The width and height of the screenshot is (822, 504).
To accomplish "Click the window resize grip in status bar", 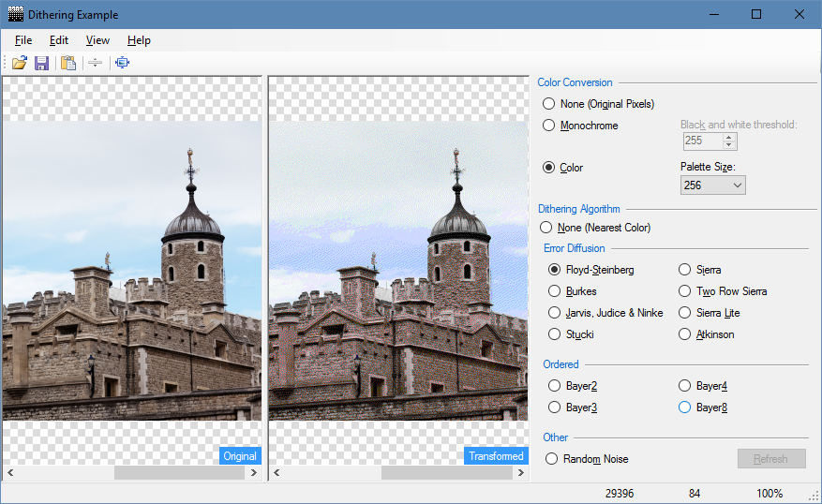I will click(x=815, y=497).
